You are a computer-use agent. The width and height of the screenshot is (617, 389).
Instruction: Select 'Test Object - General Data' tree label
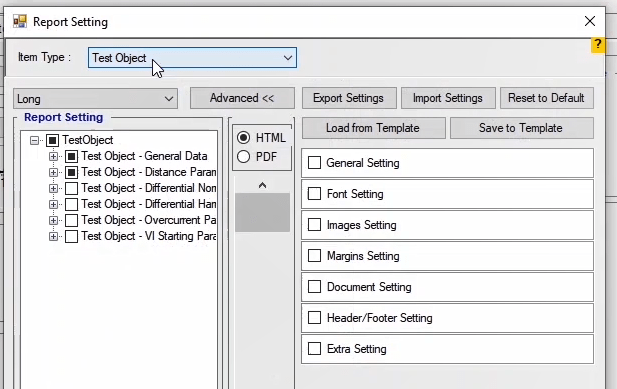click(144, 156)
